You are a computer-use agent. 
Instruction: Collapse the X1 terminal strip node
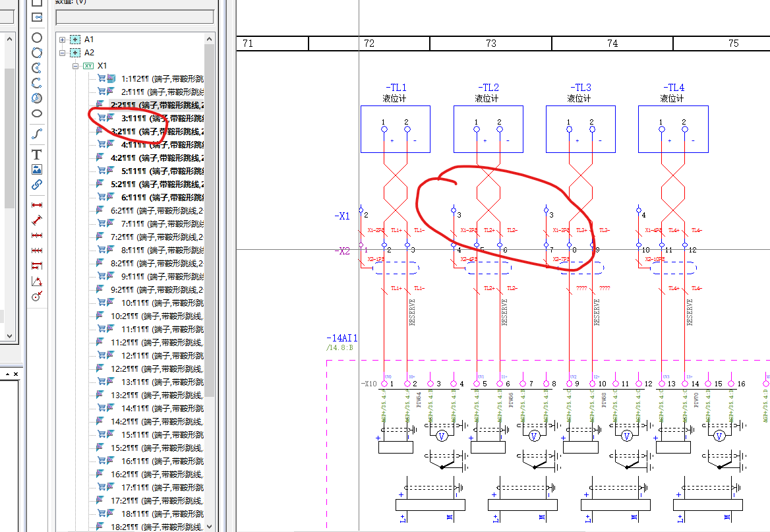76,66
